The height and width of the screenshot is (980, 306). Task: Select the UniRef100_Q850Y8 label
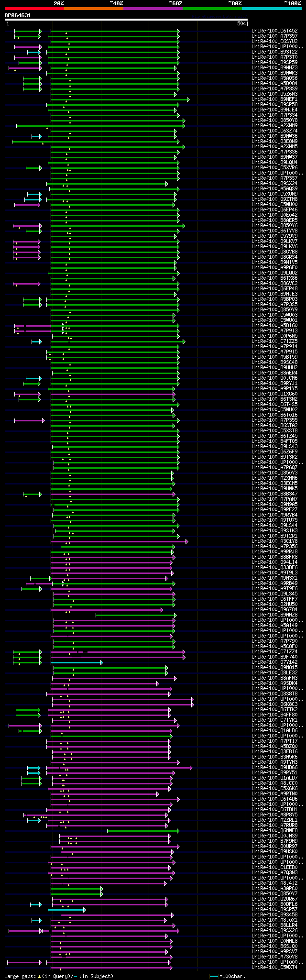click(x=274, y=121)
